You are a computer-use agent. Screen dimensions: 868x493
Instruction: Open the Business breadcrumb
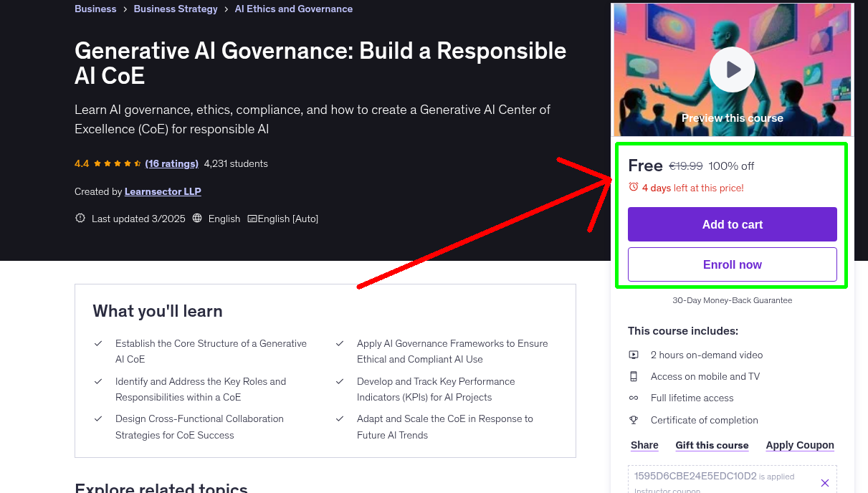tap(95, 9)
